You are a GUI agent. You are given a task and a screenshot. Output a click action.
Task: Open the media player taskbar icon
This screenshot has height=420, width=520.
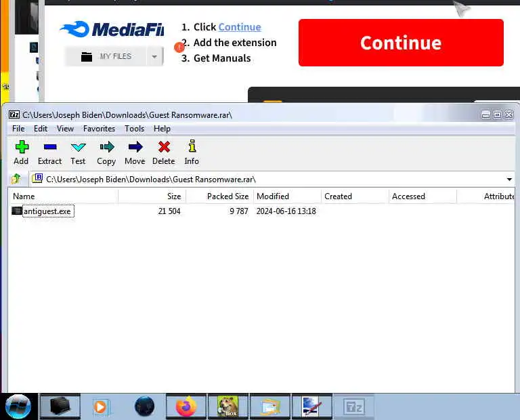(x=100, y=406)
